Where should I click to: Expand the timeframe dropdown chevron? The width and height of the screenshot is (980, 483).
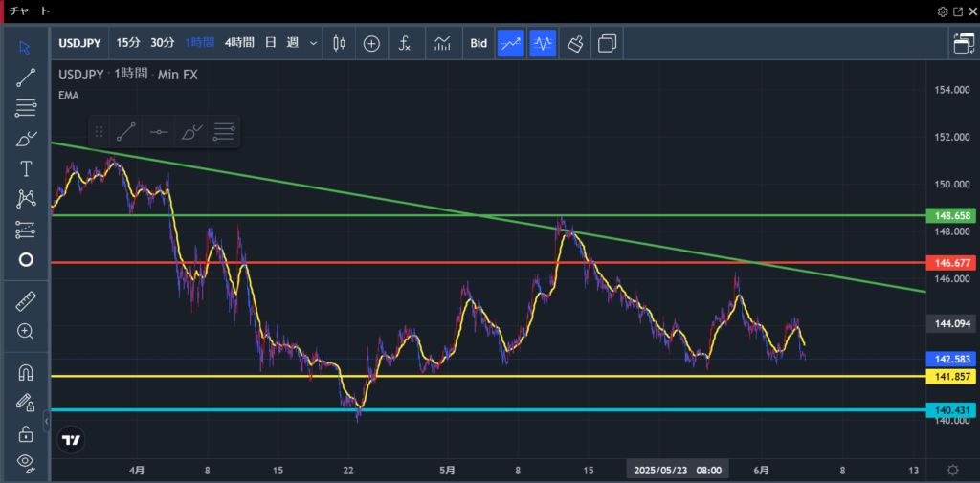[x=313, y=43]
